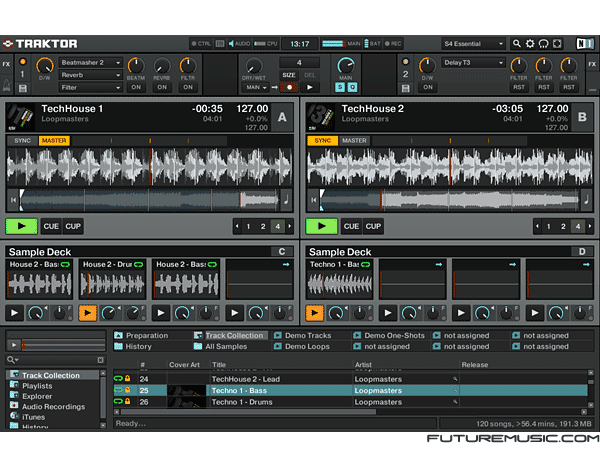Click the lock icon on row 25
The width and height of the screenshot is (600, 470).
click(127, 390)
